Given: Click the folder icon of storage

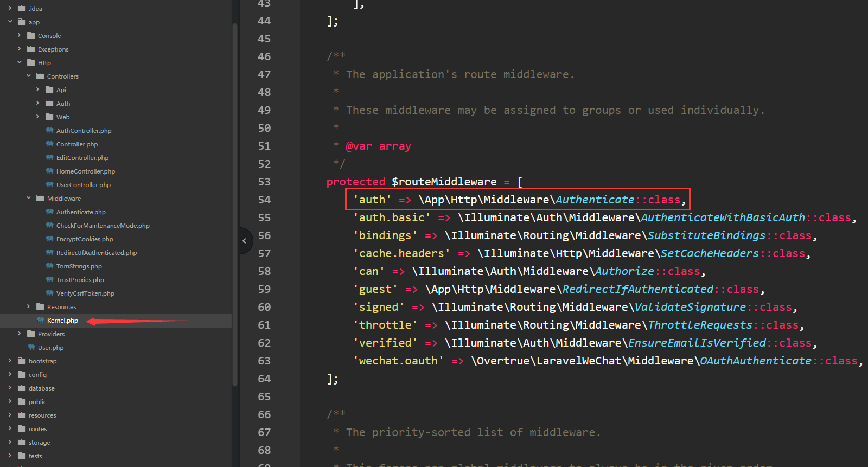Looking at the screenshot, I should [22, 442].
